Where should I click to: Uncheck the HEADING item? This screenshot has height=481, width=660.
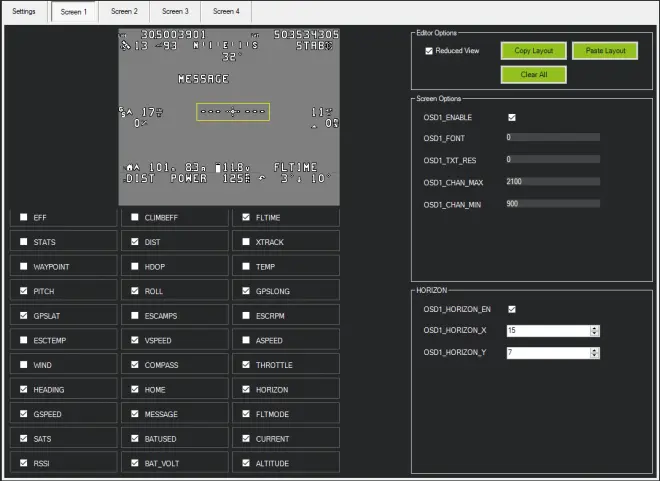24,389
